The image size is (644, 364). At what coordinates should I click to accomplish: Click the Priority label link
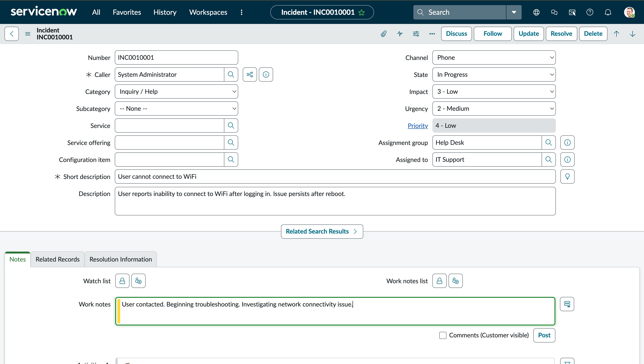(x=417, y=126)
